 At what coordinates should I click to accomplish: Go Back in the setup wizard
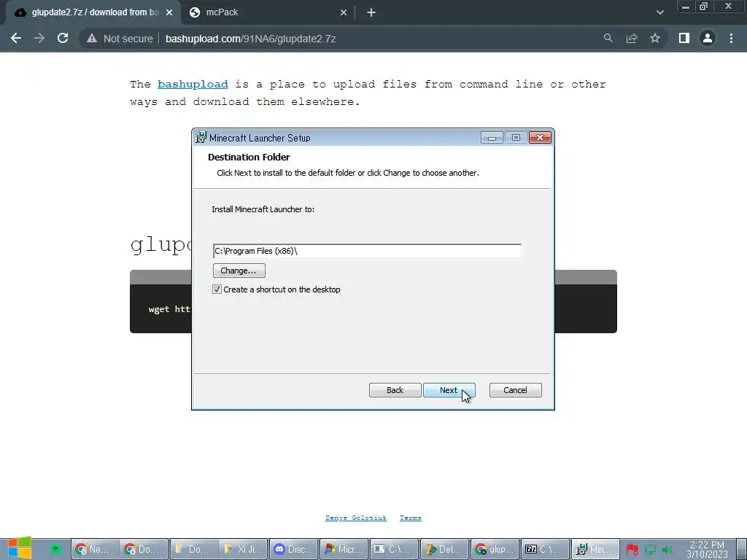click(395, 390)
